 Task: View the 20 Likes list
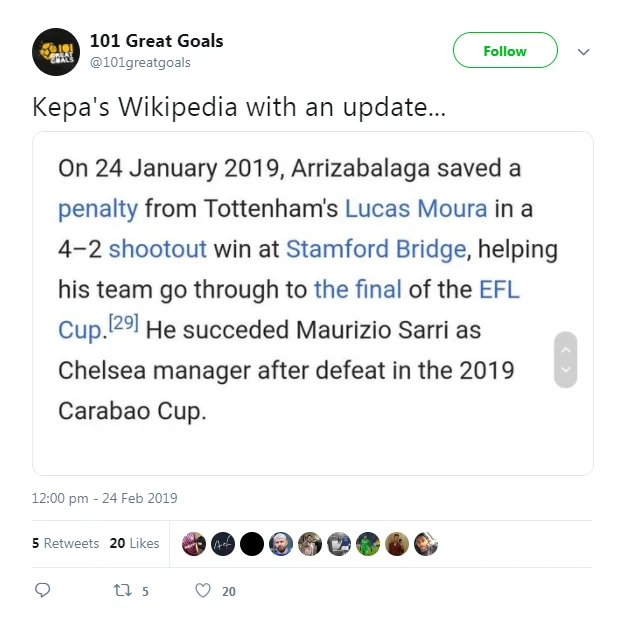point(134,543)
